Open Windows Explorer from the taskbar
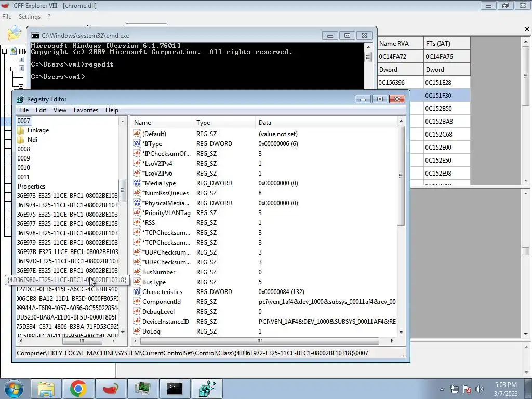The image size is (532, 399). (x=46, y=389)
